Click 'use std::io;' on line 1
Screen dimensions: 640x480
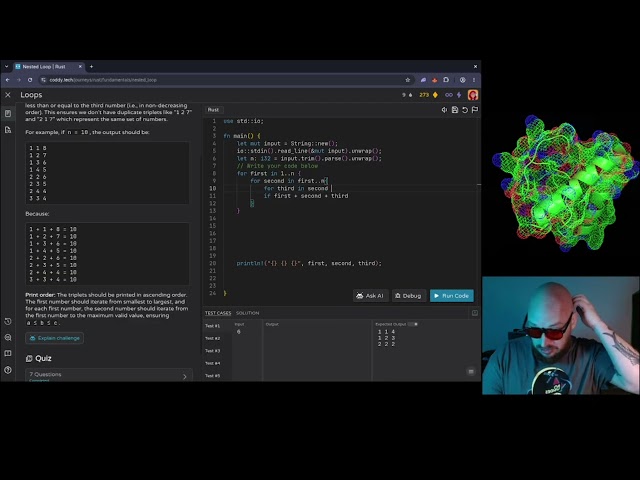coord(243,121)
